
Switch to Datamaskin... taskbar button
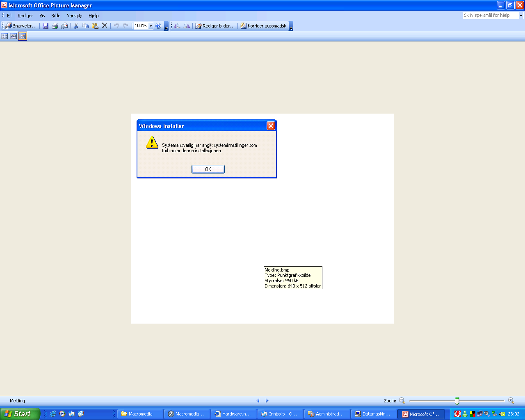[374, 414]
